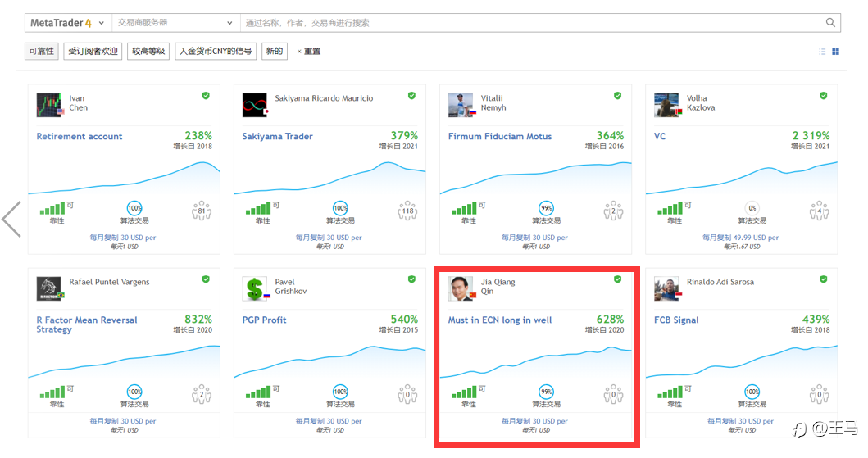Click subscribers icon on VC card
This screenshot has height=458, width=868.
point(820,211)
